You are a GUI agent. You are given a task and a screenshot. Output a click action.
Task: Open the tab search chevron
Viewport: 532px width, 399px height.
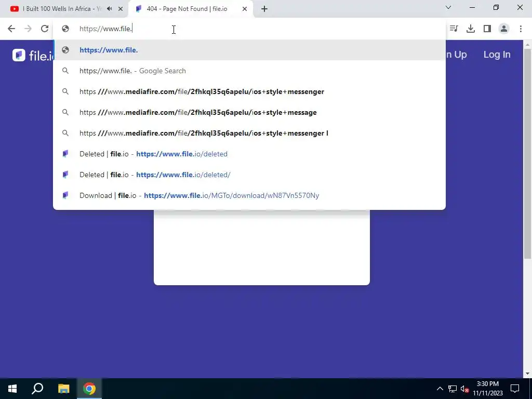pyautogui.click(x=448, y=7)
